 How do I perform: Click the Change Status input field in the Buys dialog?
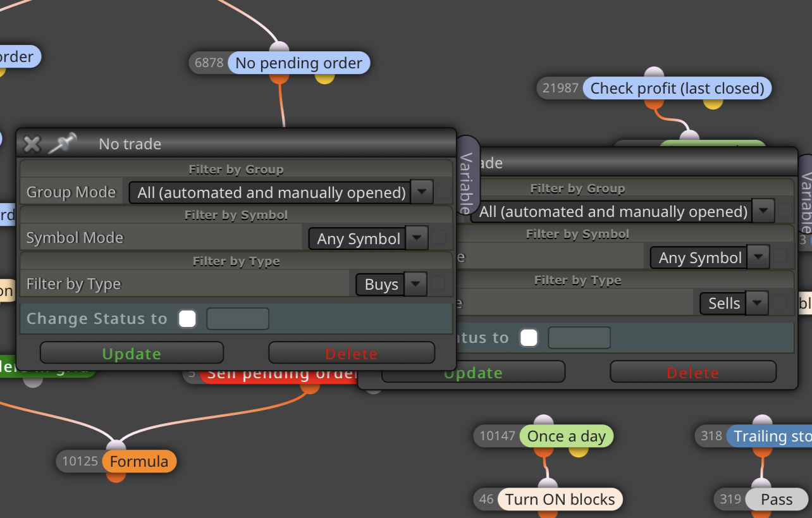pyautogui.click(x=238, y=319)
